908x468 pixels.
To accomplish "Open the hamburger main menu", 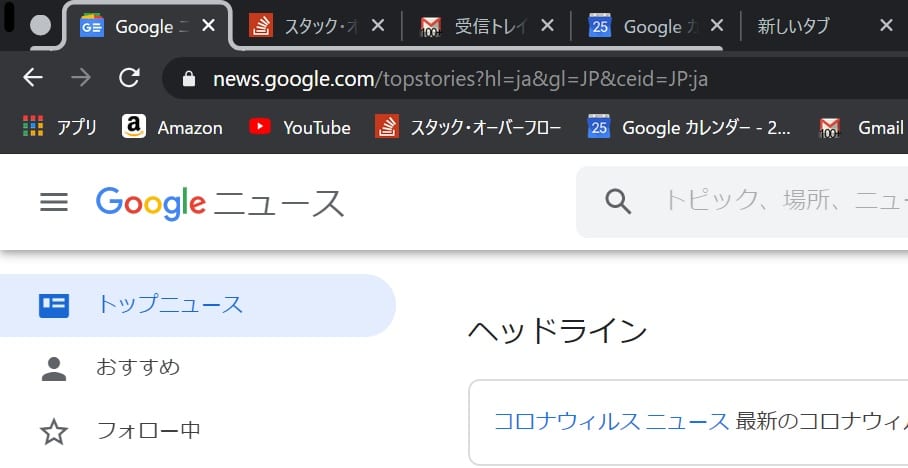I will [x=53, y=203].
